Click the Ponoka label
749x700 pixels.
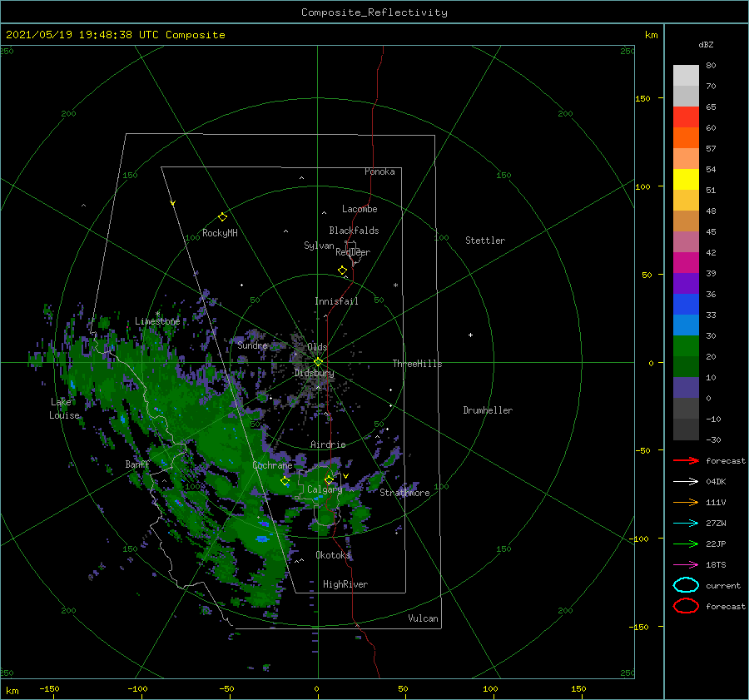click(379, 171)
